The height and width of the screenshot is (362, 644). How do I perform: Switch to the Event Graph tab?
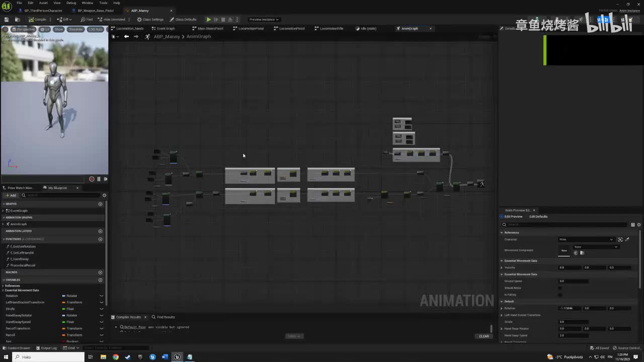click(x=163, y=29)
